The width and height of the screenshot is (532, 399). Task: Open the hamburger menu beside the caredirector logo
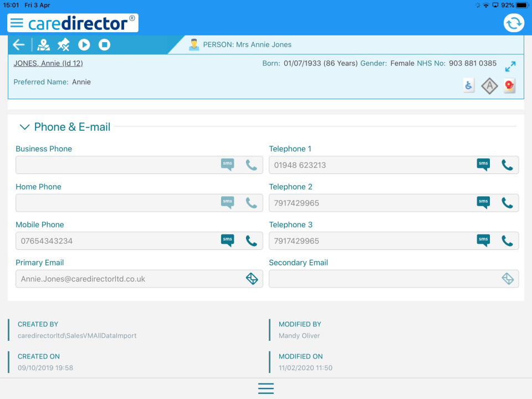click(x=17, y=23)
